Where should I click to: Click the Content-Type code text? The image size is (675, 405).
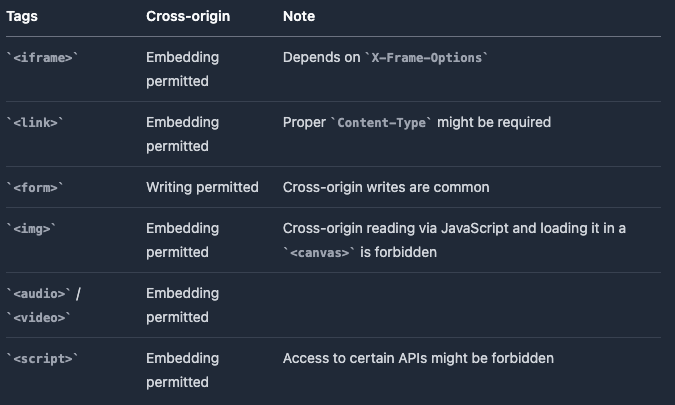381,123
